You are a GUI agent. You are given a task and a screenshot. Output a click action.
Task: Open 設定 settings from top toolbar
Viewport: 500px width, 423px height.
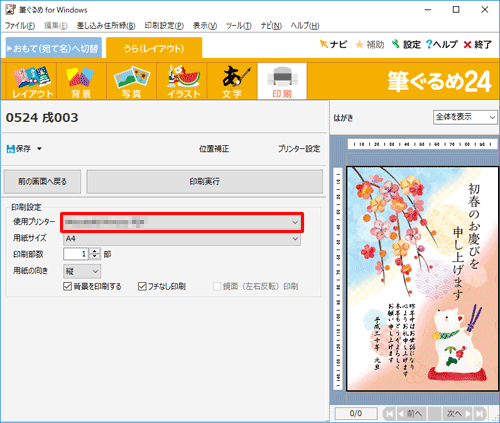tap(406, 44)
